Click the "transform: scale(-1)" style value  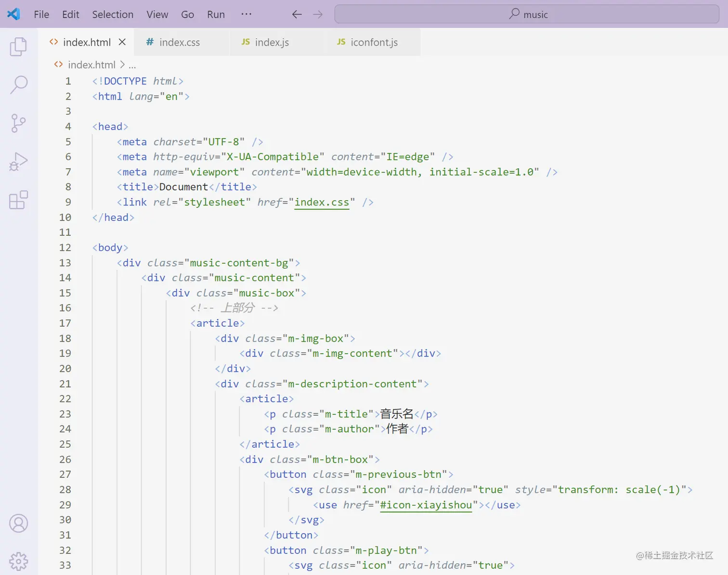point(619,489)
